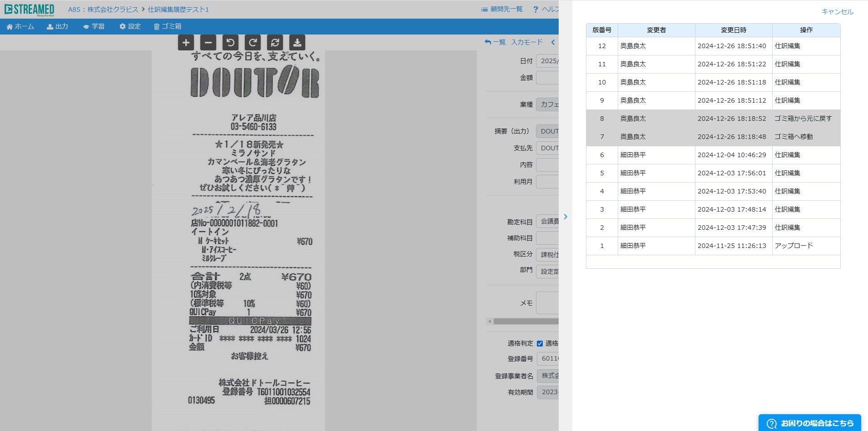Rotate receipt image counterclockwise
The height and width of the screenshot is (431, 868).
point(230,43)
